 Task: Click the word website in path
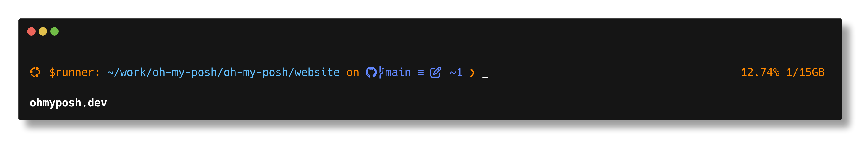pyautogui.click(x=317, y=72)
